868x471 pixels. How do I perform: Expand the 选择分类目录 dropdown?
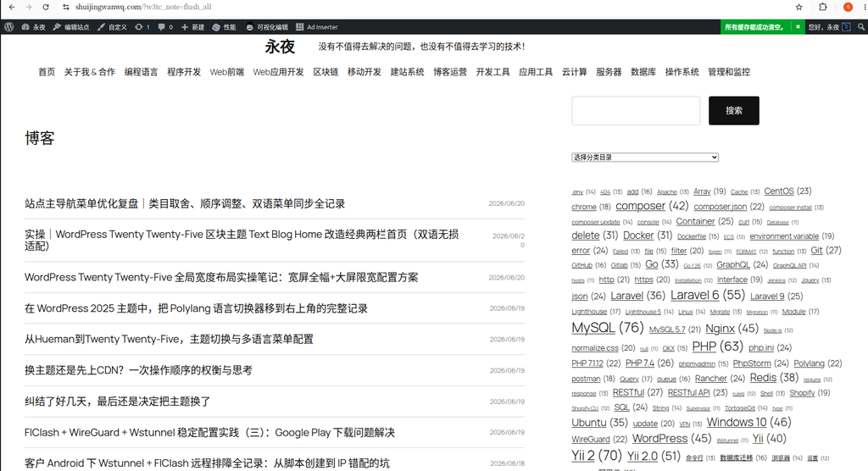645,158
